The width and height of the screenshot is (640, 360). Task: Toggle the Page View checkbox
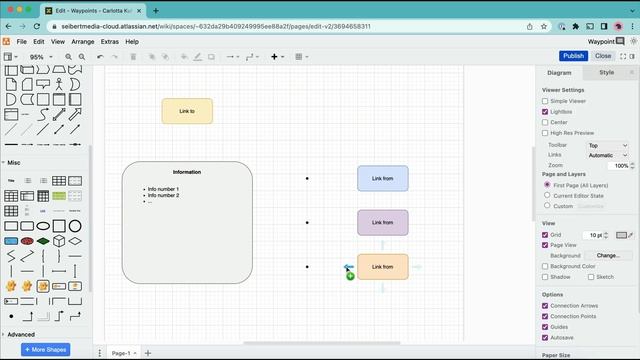(545, 245)
